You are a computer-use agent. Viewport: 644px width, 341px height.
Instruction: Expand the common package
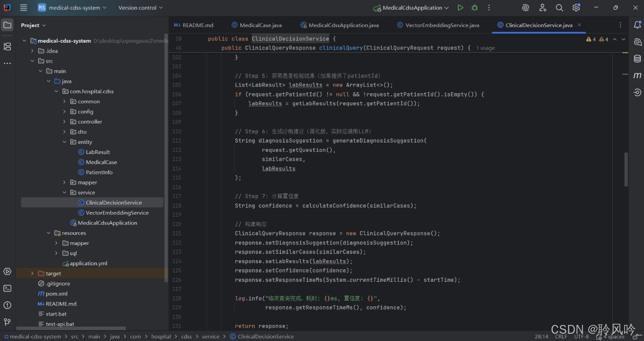point(64,102)
